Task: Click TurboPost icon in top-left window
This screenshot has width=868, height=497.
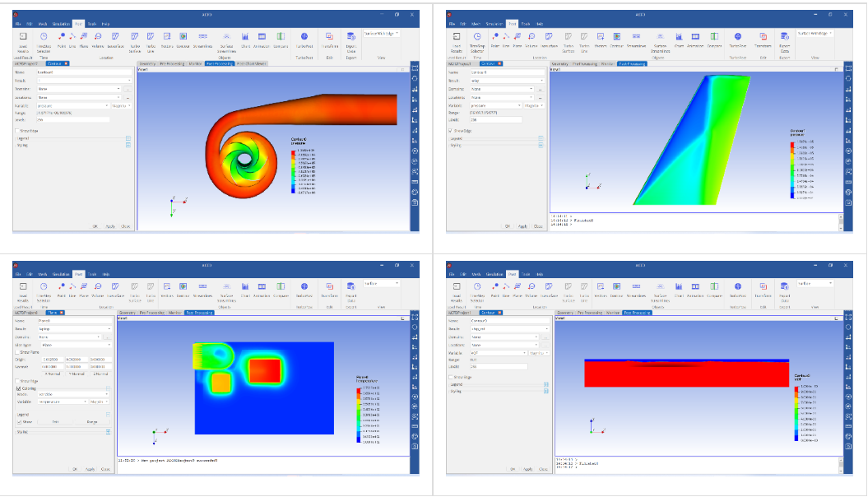Action: [x=304, y=36]
